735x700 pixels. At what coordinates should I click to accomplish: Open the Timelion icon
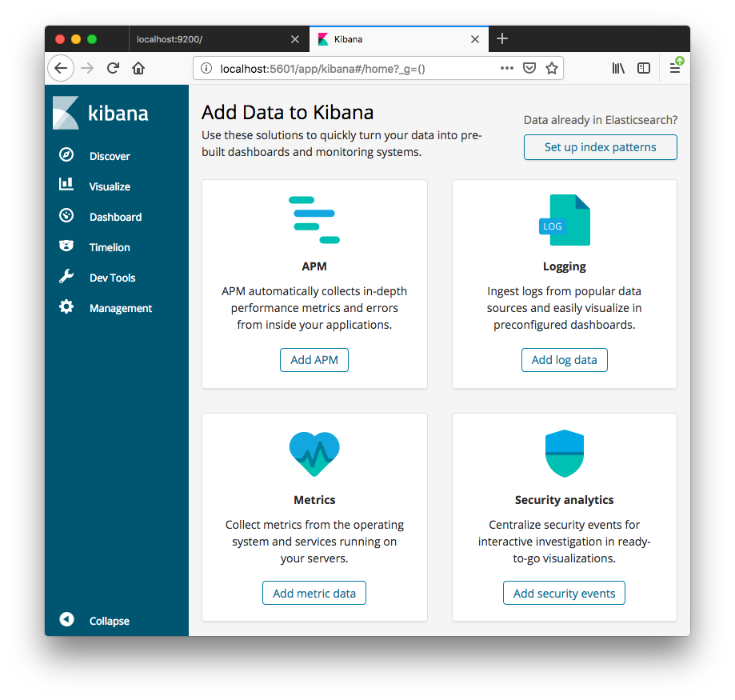(x=66, y=246)
